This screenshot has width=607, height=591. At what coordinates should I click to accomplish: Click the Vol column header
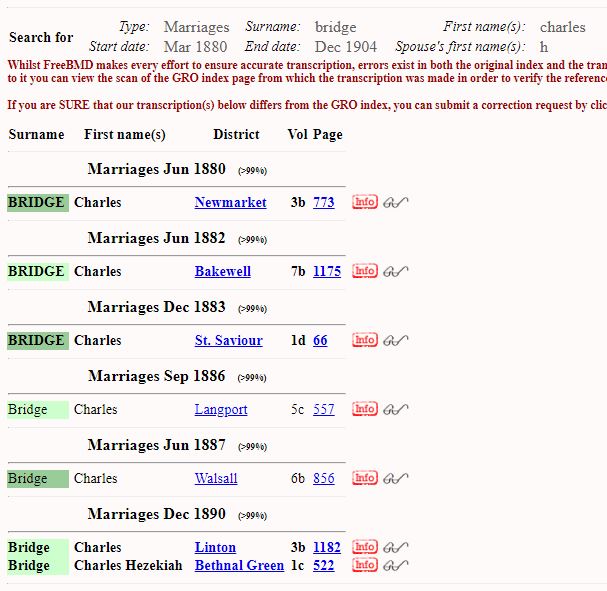tap(298, 134)
